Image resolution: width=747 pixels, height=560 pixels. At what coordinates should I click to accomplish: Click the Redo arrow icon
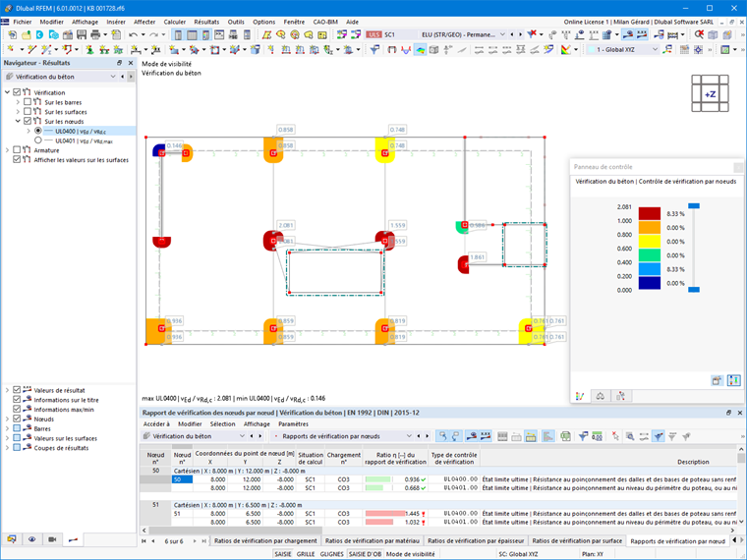tap(153, 34)
